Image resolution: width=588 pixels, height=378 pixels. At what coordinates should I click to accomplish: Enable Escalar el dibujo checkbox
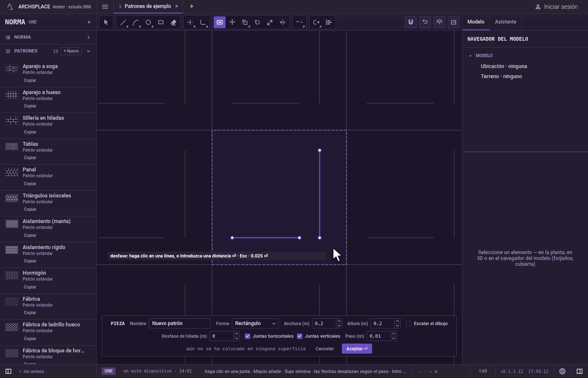pyautogui.click(x=408, y=323)
